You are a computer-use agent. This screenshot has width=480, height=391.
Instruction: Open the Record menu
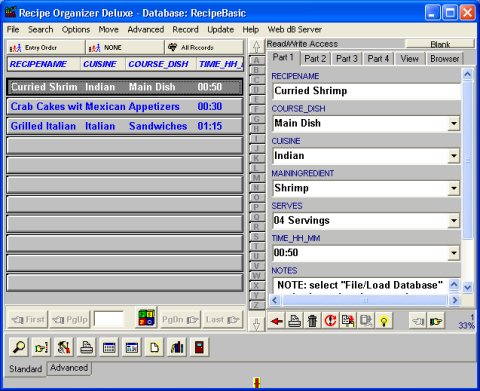tap(185, 30)
